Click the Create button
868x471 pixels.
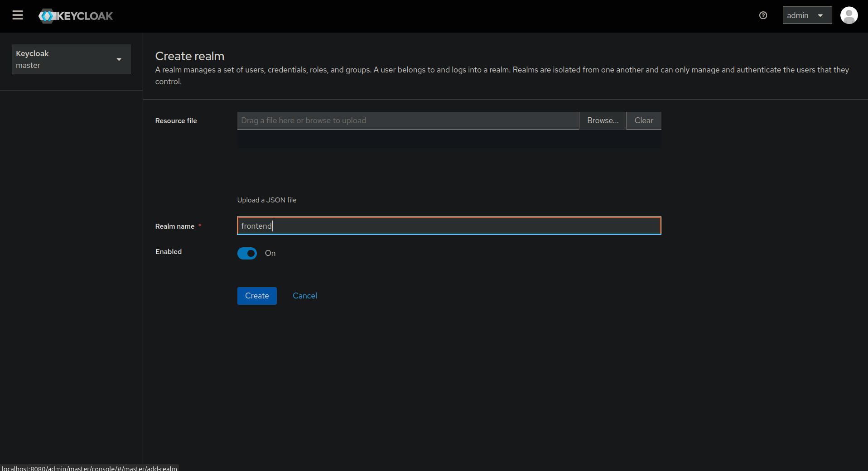tap(257, 296)
